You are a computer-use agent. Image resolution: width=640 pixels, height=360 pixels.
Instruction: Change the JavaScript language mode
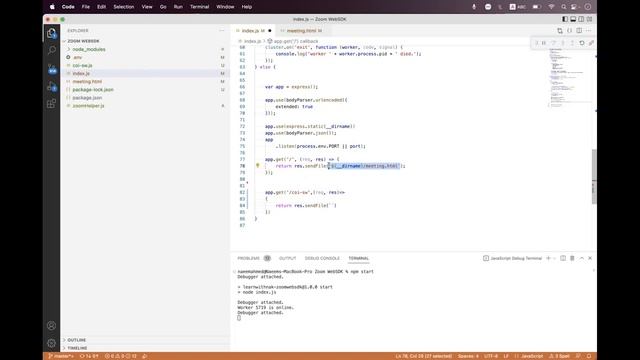coord(532,356)
